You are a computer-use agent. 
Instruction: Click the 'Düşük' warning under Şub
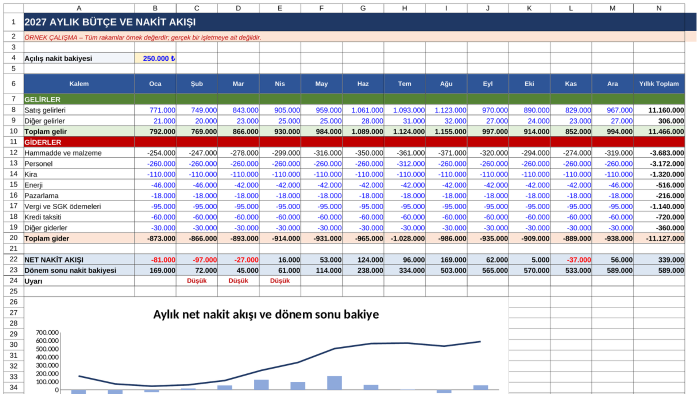click(197, 281)
